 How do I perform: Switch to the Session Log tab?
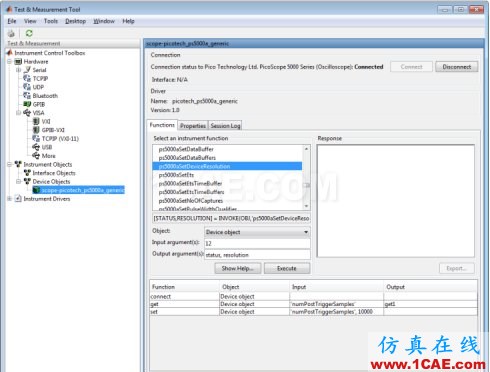click(225, 126)
